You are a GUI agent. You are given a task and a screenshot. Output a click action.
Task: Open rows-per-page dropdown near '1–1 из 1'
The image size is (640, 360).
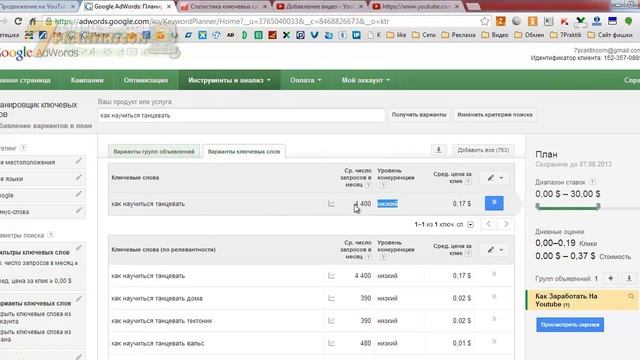tap(470, 224)
